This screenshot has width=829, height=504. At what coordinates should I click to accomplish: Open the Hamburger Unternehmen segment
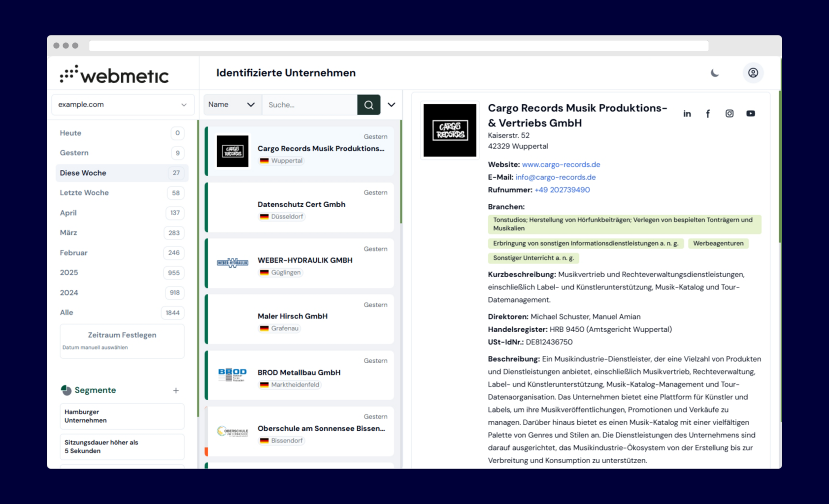[x=122, y=416]
